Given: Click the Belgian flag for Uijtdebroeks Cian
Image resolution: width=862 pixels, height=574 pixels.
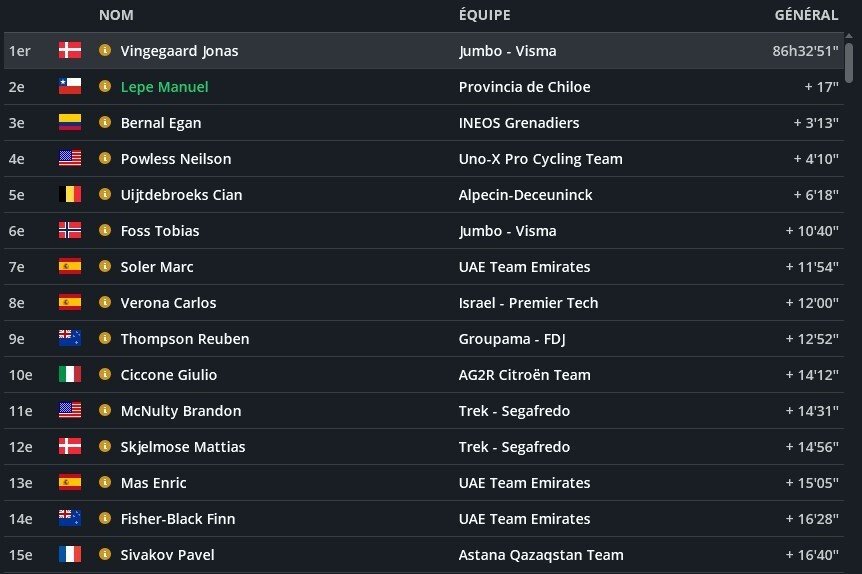Looking at the screenshot, I should point(70,195).
